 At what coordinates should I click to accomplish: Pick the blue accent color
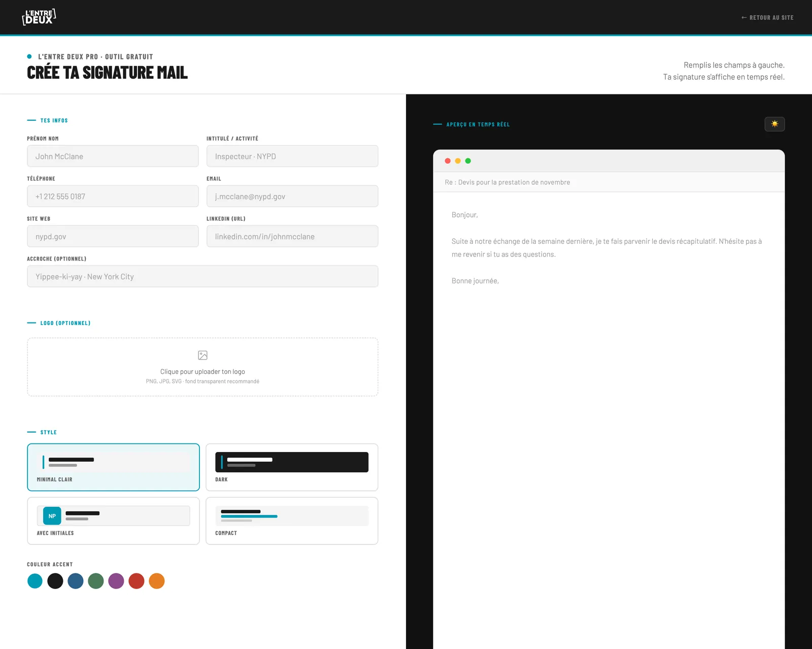[76, 581]
